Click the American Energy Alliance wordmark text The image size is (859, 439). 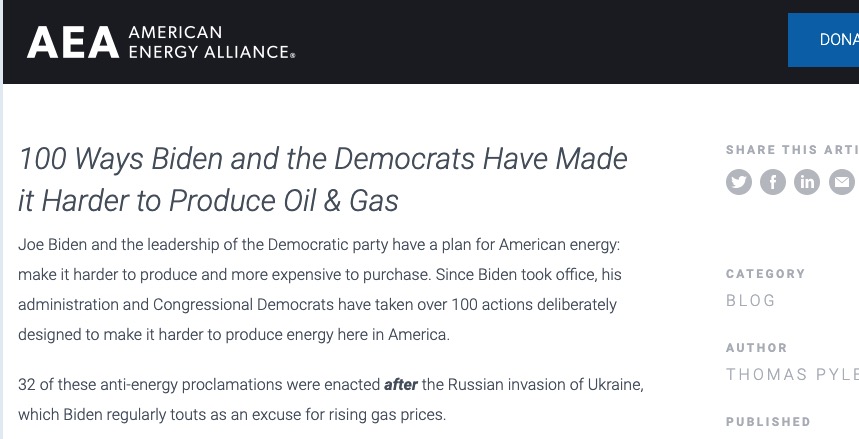pos(211,42)
